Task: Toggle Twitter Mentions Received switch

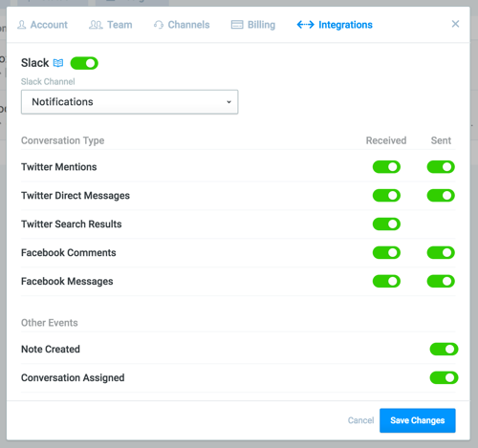Action: pyautogui.click(x=386, y=167)
